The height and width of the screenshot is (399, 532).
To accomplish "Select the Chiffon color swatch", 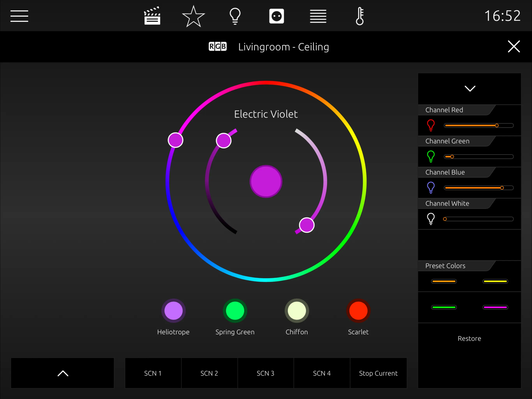I will click(x=297, y=311).
